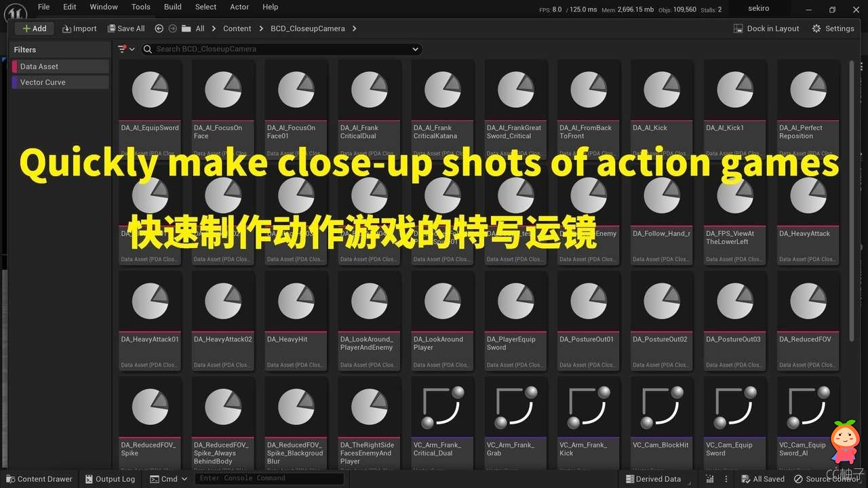Select the VC_Cam_EquipSword_AI curve asset
The height and width of the screenshot is (488, 868).
click(809, 423)
